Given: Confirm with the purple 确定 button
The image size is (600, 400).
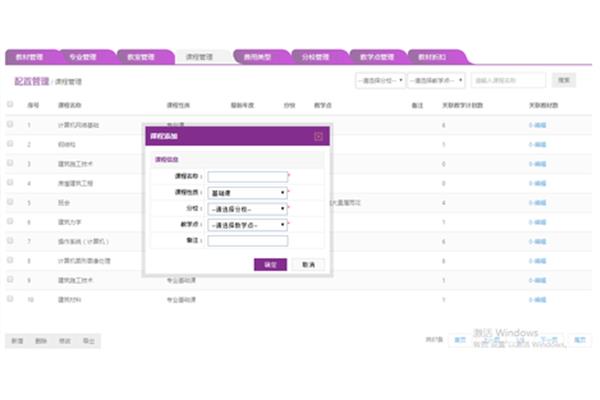Looking at the screenshot, I should tap(271, 264).
